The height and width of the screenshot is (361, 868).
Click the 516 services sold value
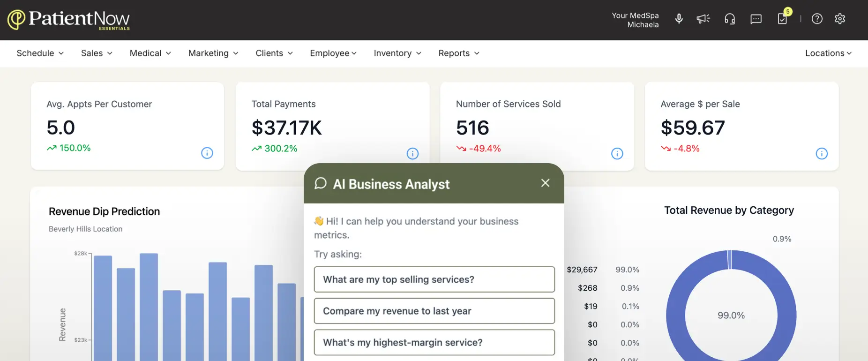pos(472,128)
